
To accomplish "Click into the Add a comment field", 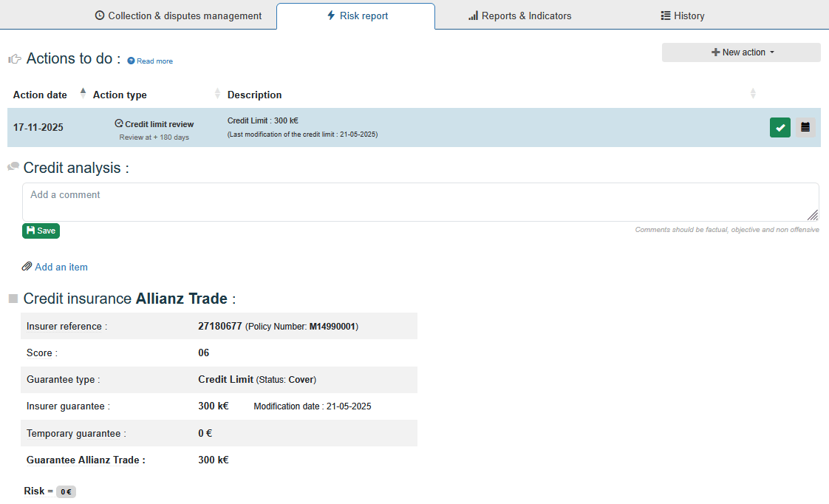I will click(x=420, y=202).
